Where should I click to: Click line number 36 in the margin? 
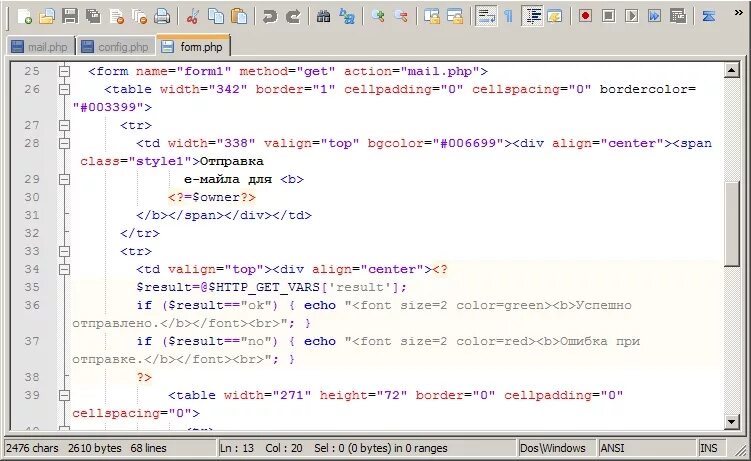pyautogui.click(x=32, y=305)
